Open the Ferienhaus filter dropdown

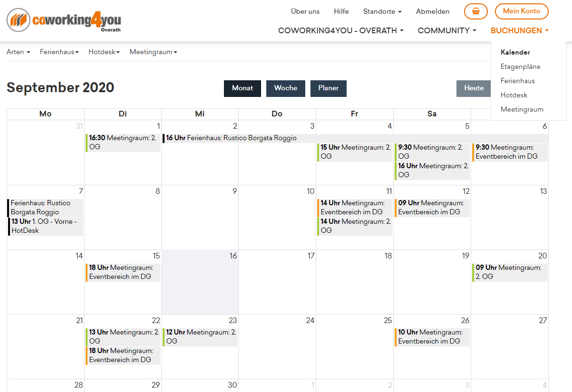click(x=59, y=52)
